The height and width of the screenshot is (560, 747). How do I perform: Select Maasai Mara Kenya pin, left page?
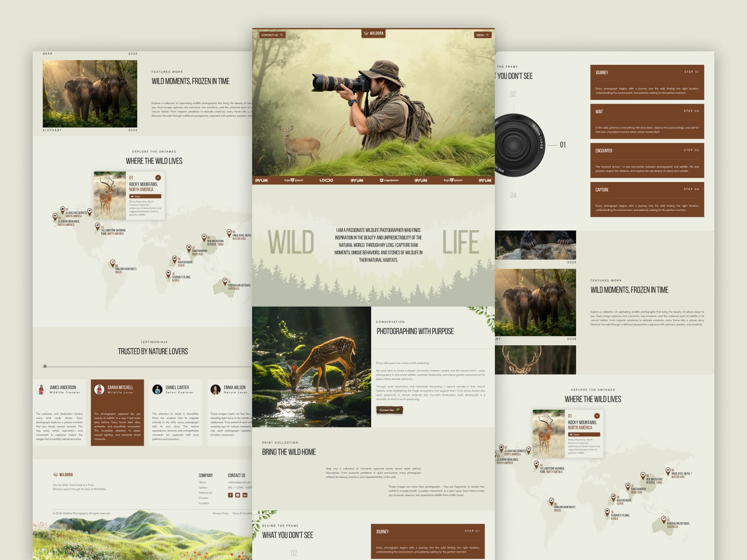tap(175, 259)
